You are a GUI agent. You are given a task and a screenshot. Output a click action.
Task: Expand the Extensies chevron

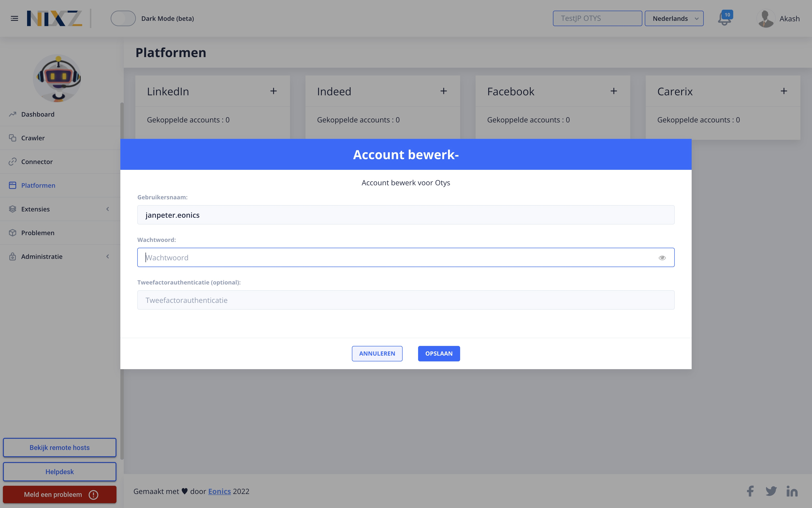click(108, 209)
